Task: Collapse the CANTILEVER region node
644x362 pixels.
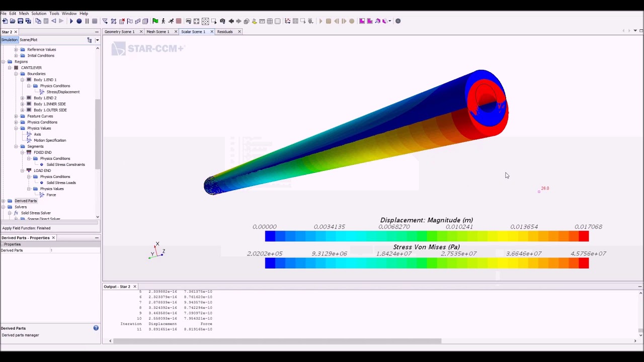Action: coord(10,68)
